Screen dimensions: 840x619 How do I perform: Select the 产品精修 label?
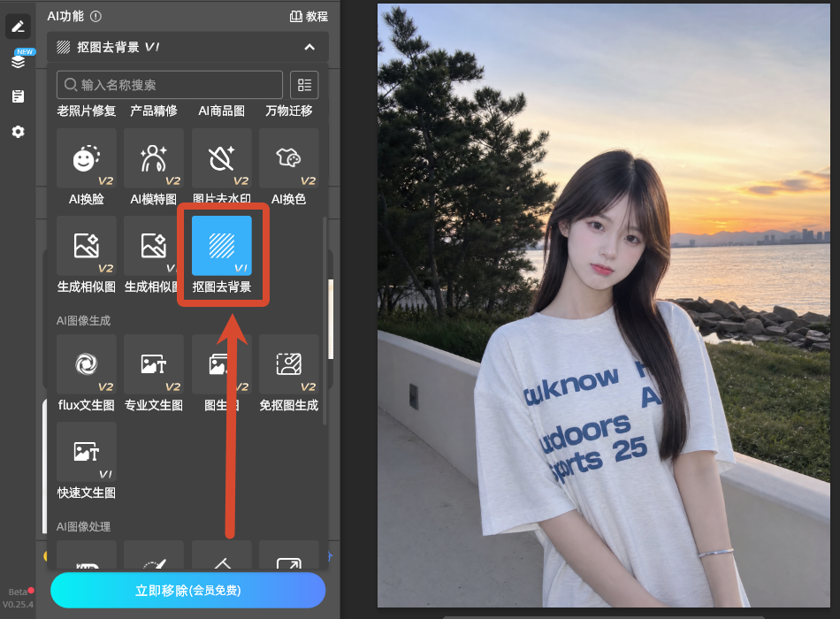point(154,111)
